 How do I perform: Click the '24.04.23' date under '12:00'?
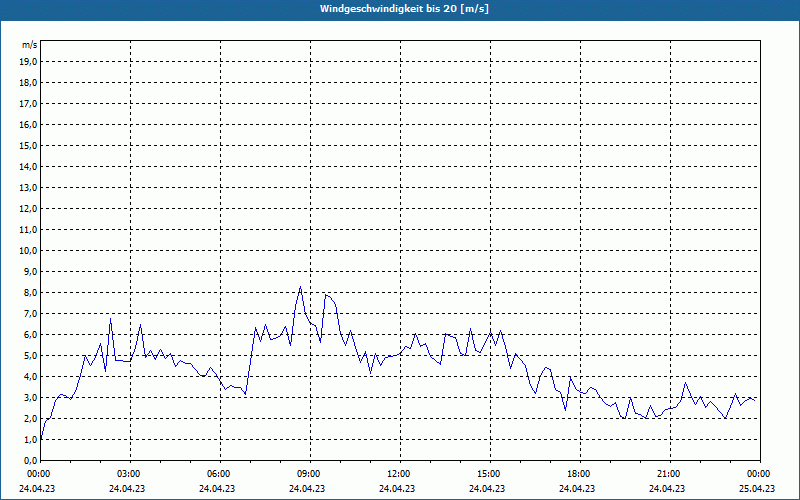pos(396,488)
